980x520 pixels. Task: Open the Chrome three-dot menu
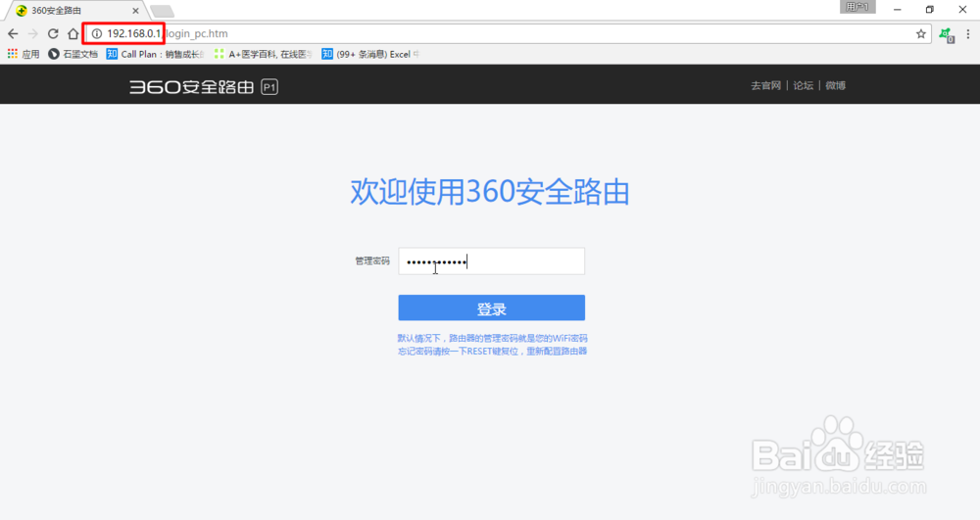click(968, 33)
